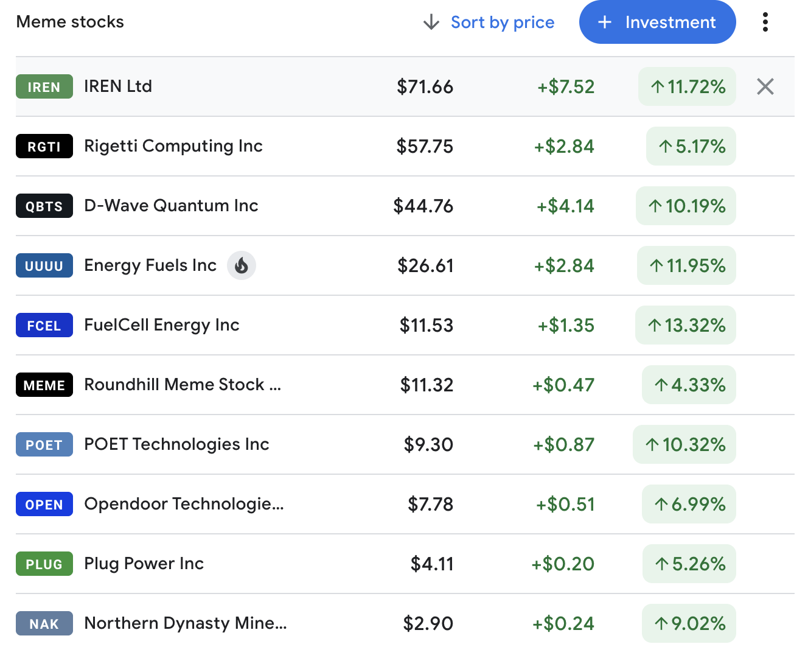Click the +$1.35 change for FuelCell
This screenshot has width=808, height=672.
point(566,325)
